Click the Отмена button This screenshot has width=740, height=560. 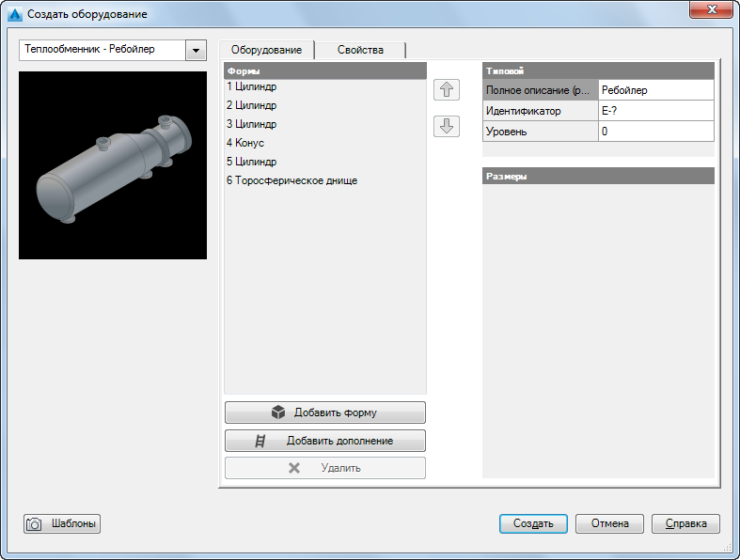(609, 523)
